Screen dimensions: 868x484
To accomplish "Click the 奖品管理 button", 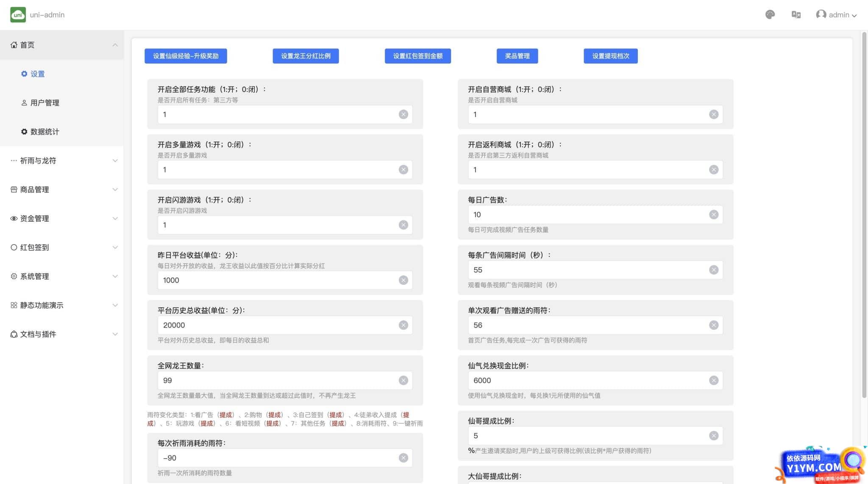I will tap(516, 56).
